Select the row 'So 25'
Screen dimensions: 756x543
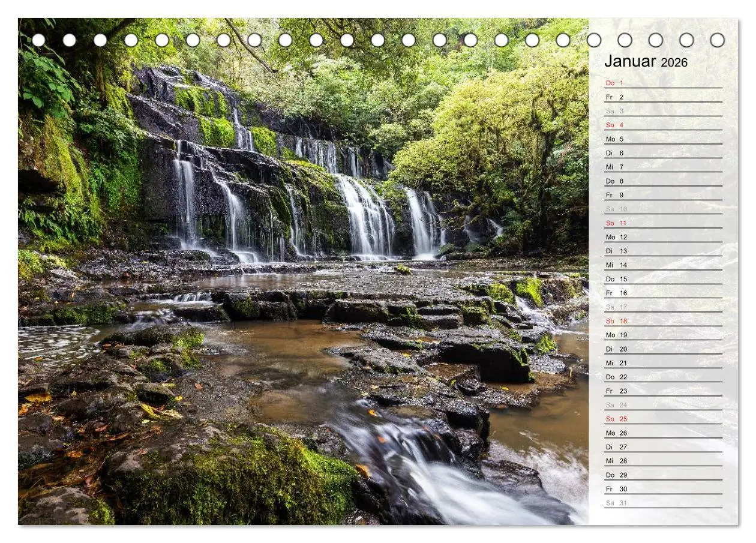(x=663, y=418)
